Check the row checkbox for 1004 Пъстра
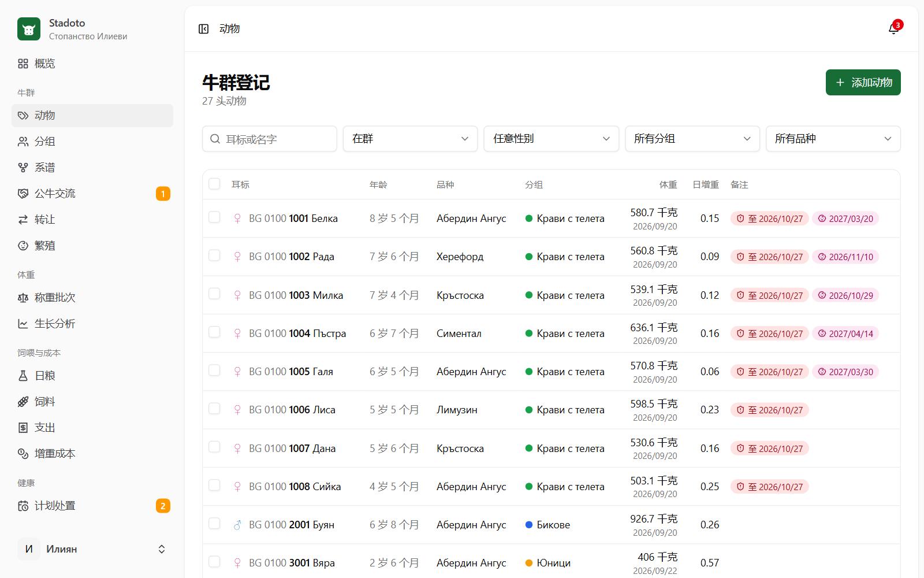 (x=214, y=332)
